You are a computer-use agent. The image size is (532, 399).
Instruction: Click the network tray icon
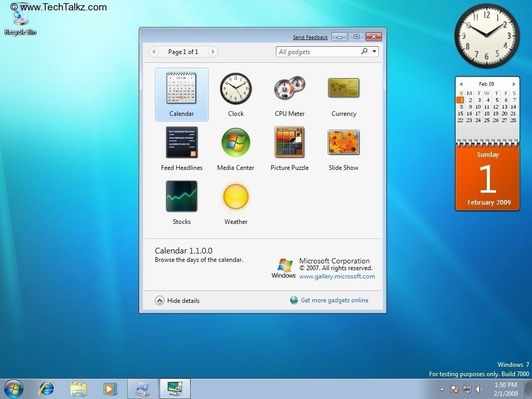click(467, 389)
